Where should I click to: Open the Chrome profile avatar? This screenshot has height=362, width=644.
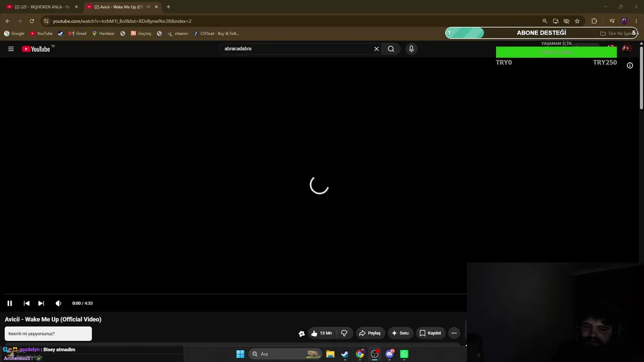624,21
